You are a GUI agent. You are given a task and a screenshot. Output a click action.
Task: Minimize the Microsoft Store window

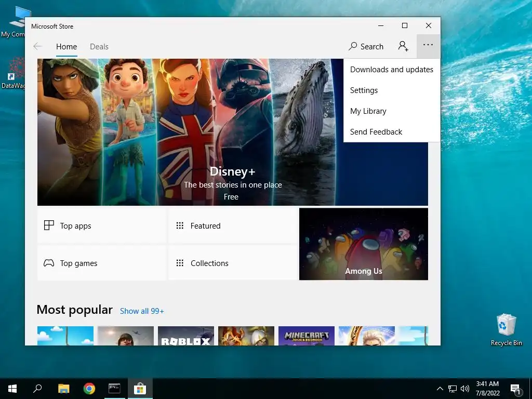click(381, 25)
